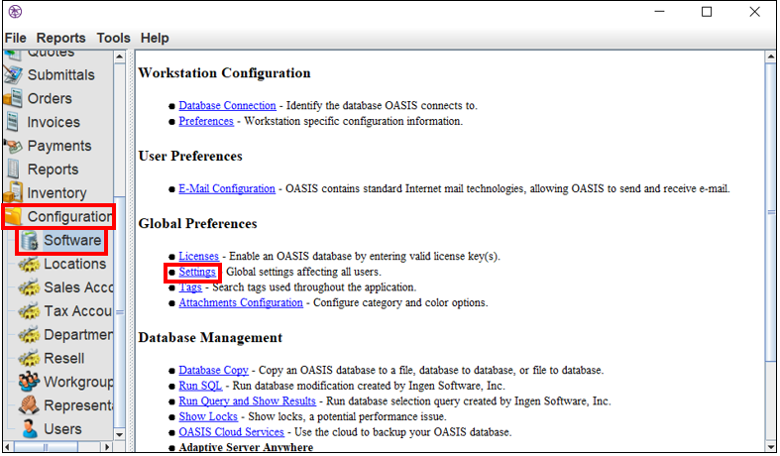Open the Reports menu
Viewport: 780px width, 456px height.
click(61, 38)
